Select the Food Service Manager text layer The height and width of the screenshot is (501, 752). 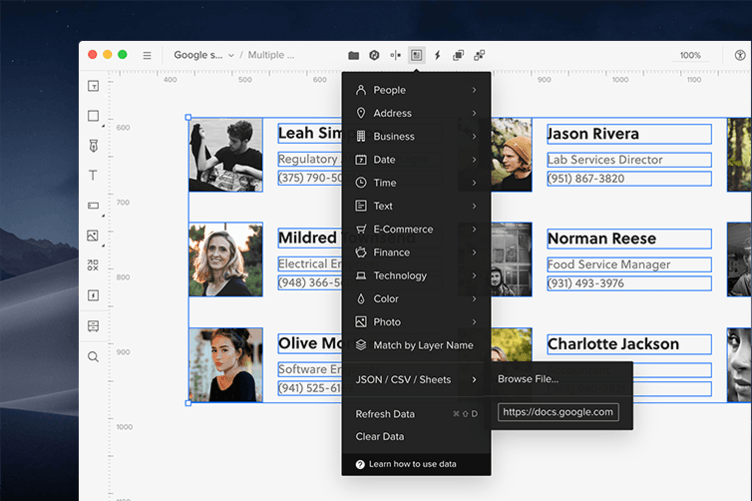coord(629,265)
